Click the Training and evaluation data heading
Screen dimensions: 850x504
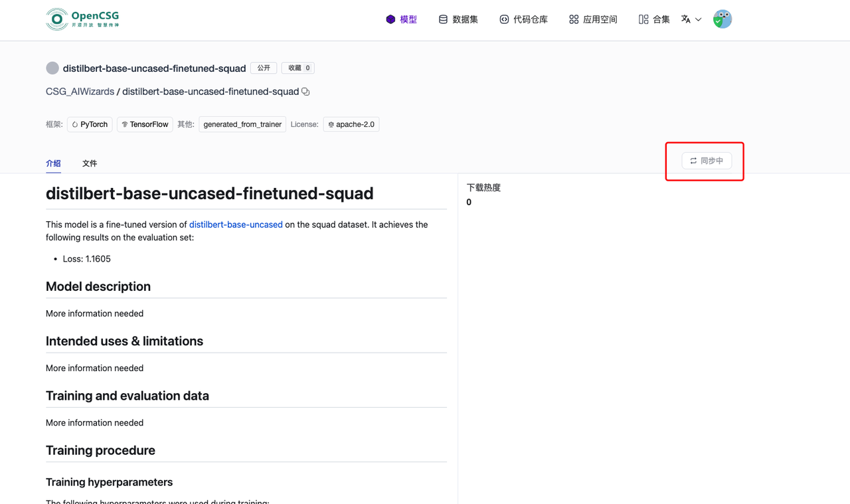click(127, 396)
